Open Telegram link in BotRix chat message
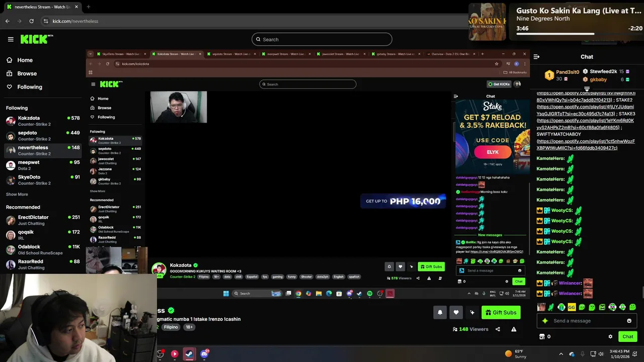Viewport: 644px width, 362px height. tap(497, 252)
